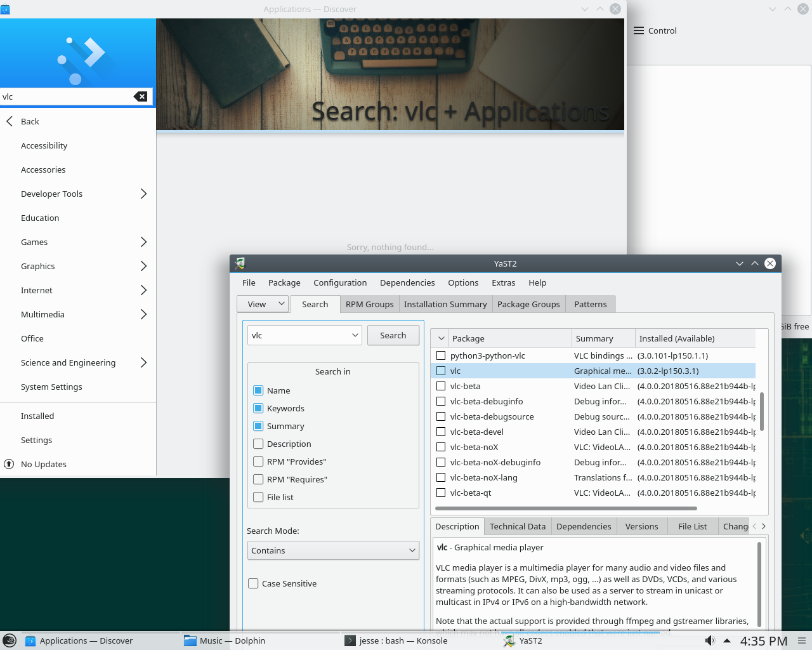
Task: Open the Dependencies menu
Action: pyautogui.click(x=407, y=282)
